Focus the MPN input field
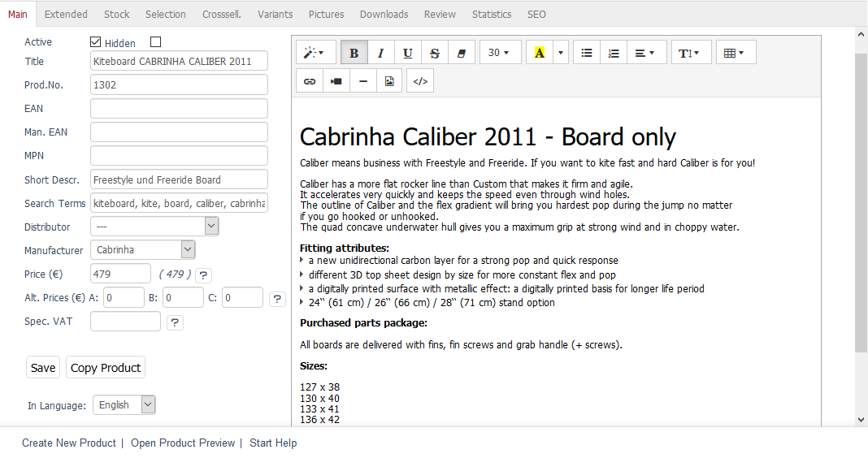The image size is (868, 458). pos(179,155)
